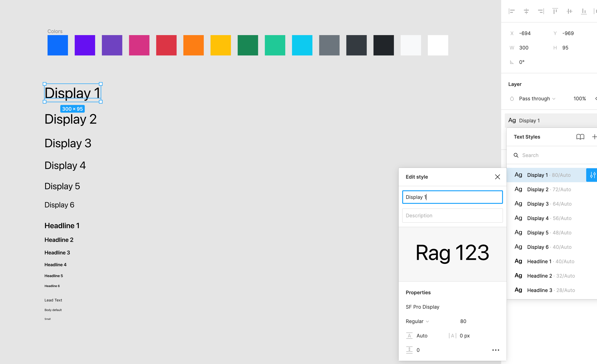The width and height of the screenshot is (597, 364).
Task: Click the align top edges icon
Action: click(x=555, y=11)
